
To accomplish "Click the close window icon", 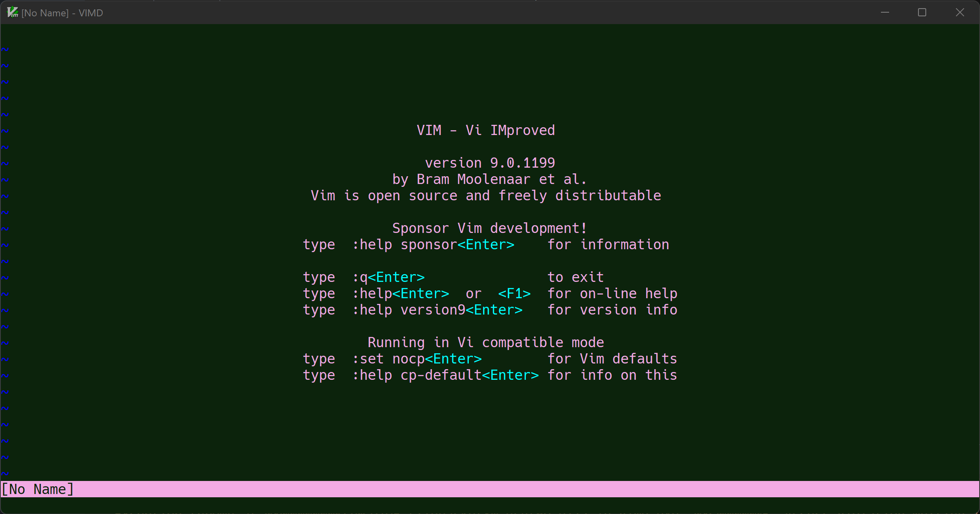I will tap(960, 12).
